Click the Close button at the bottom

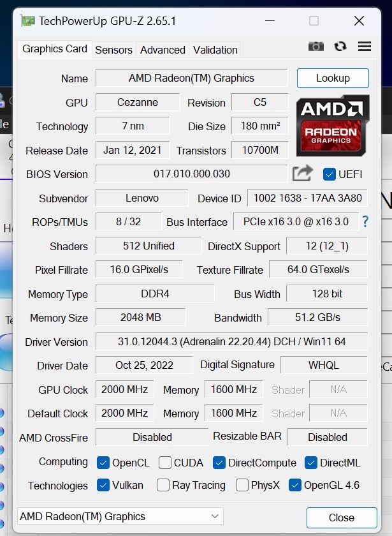(x=342, y=517)
